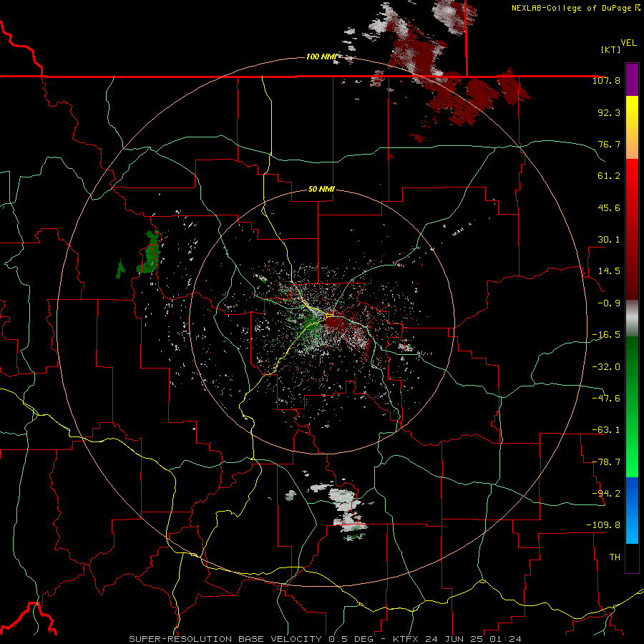Click the 61.2 legend value
Screen dimensions: 644x644
pos(609,176)
